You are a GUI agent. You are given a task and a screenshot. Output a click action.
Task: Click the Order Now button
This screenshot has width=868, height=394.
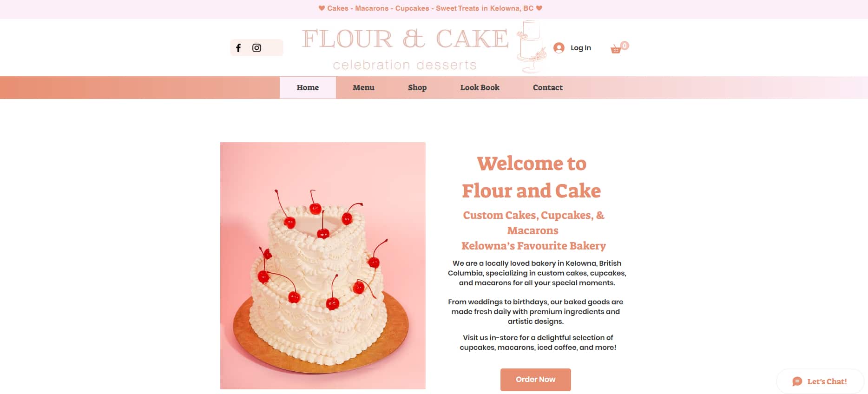tap(536, 380)
